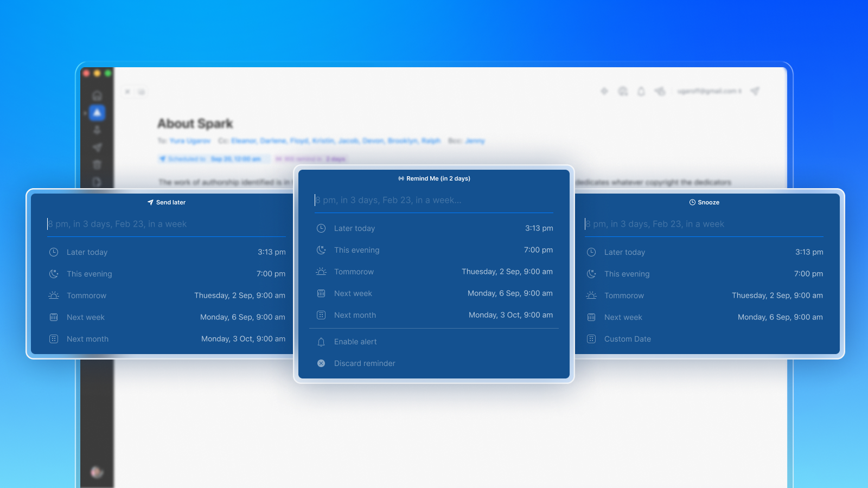Viewport: 868px width, 488px height.
Task: Click the Remind Me date input field
Action: tap(434, 200)
